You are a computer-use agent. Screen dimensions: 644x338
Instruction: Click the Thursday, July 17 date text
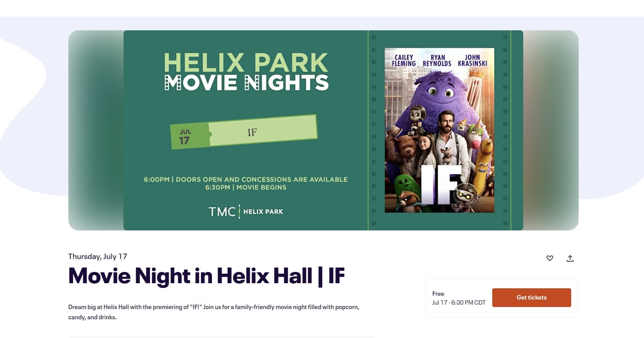(98, 256)
